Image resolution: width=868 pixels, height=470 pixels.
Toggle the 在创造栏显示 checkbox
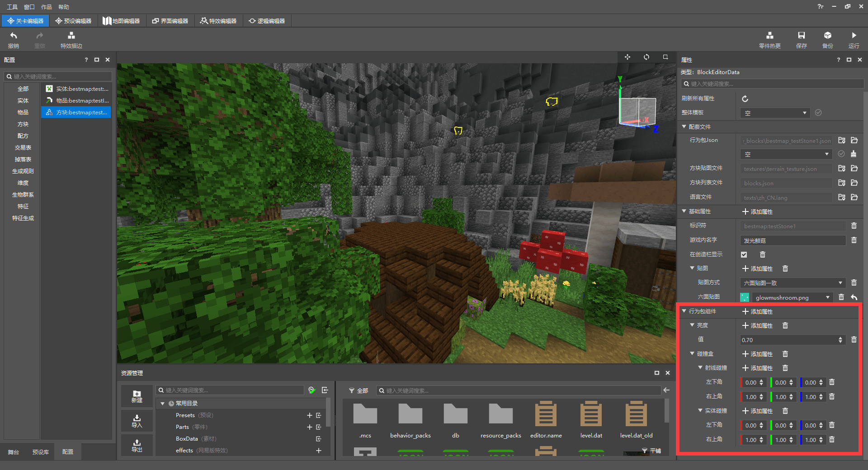pos(744,254)
